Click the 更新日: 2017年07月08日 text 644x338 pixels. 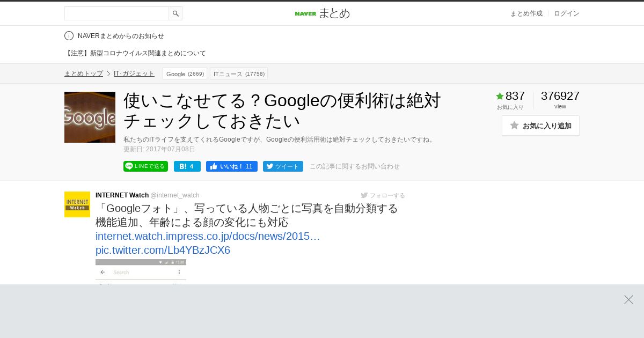(x=159, y=149)
